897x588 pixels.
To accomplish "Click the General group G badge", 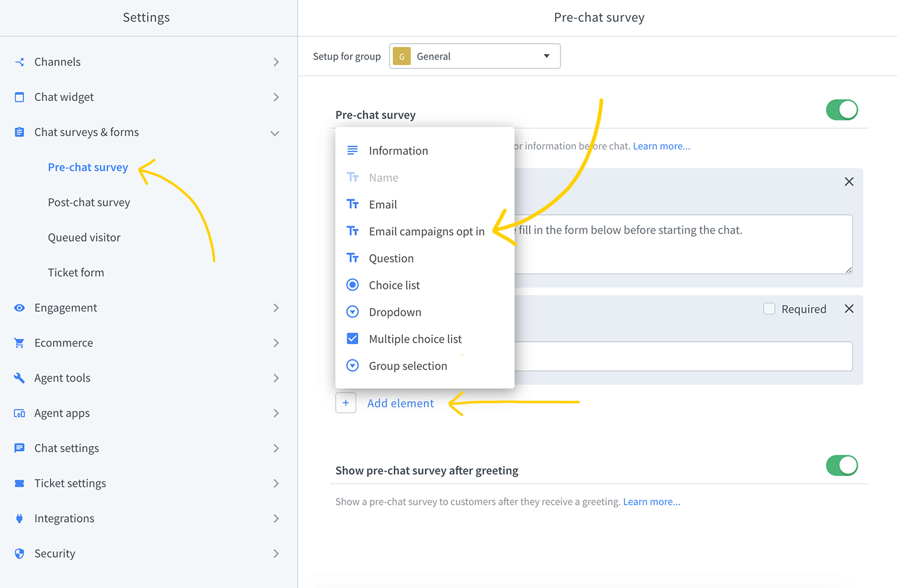I will pos(402,56).
